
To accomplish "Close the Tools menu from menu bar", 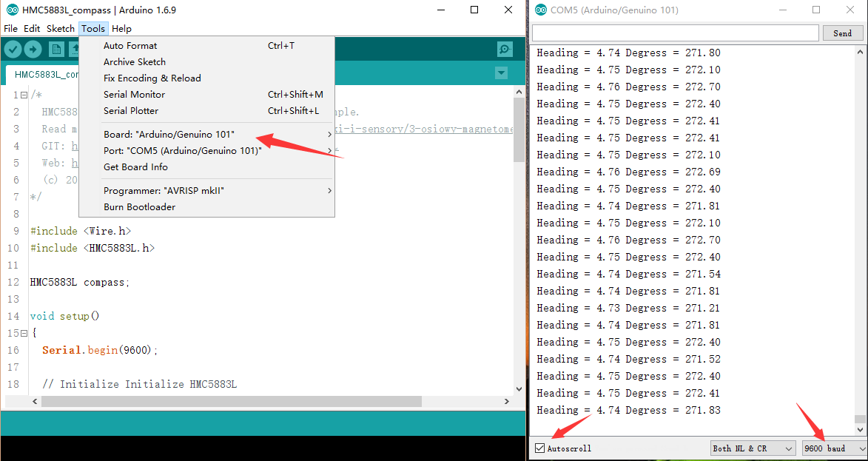I will [x=93, y=29].
